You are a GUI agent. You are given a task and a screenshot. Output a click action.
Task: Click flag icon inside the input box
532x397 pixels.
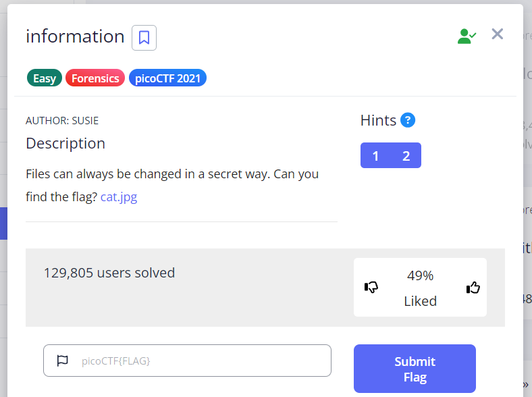(63, 361)
